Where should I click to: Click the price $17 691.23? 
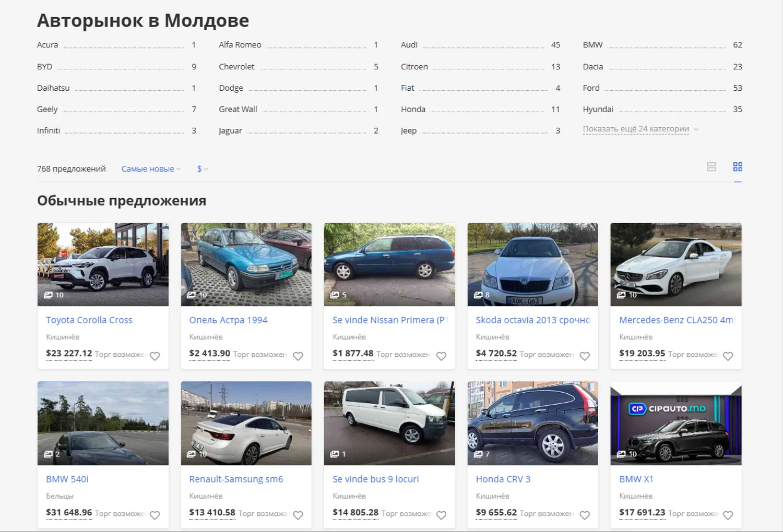click(x=642, y=513)
